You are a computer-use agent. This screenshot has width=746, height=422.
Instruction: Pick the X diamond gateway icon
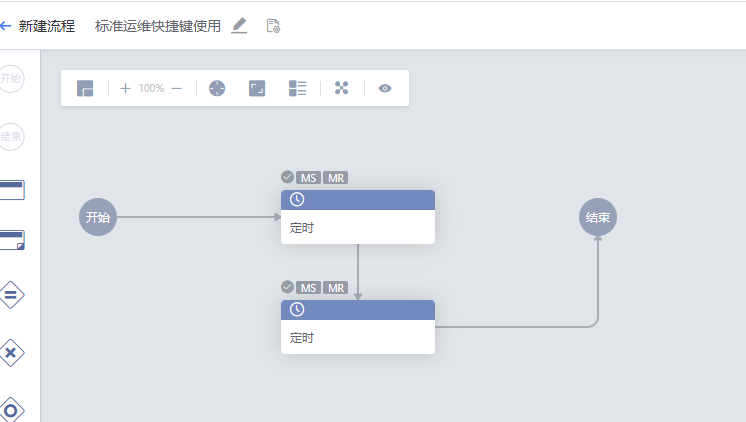point(11,352)
